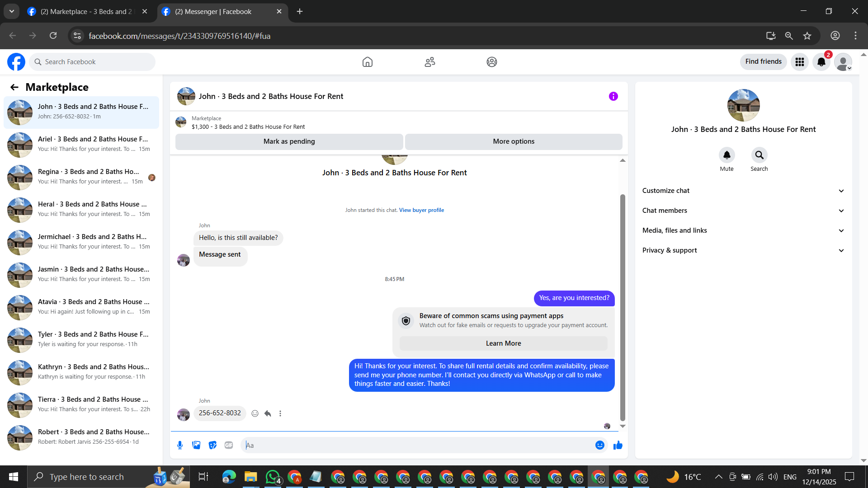The width and height of the screenshot is (868, 488).
Task: React to the phone number message
Action: click(255, 413)
